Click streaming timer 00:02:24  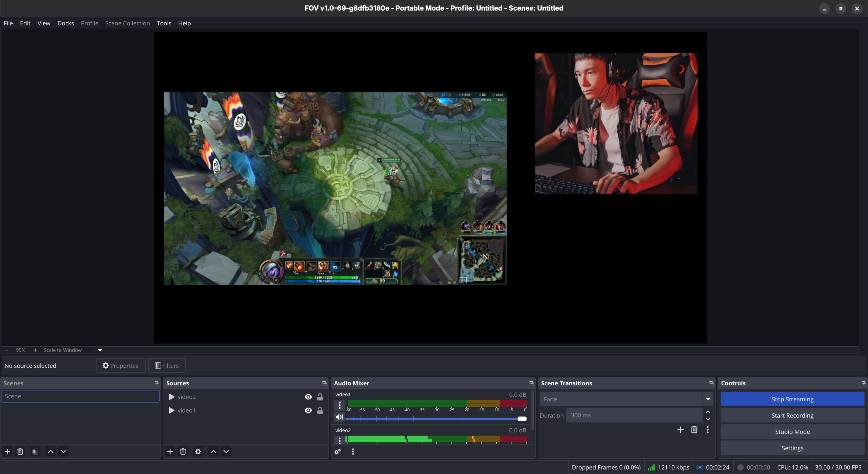(x=717, y=467)
